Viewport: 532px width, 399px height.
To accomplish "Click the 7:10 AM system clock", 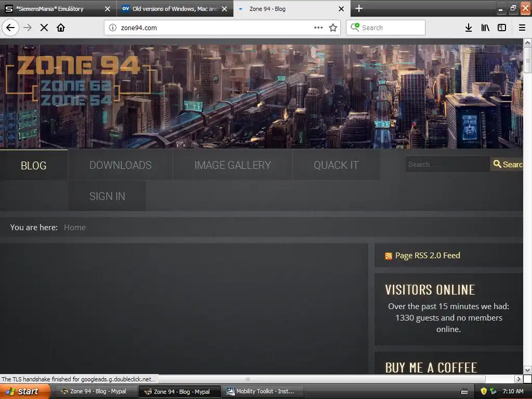I will pos(513,391).
